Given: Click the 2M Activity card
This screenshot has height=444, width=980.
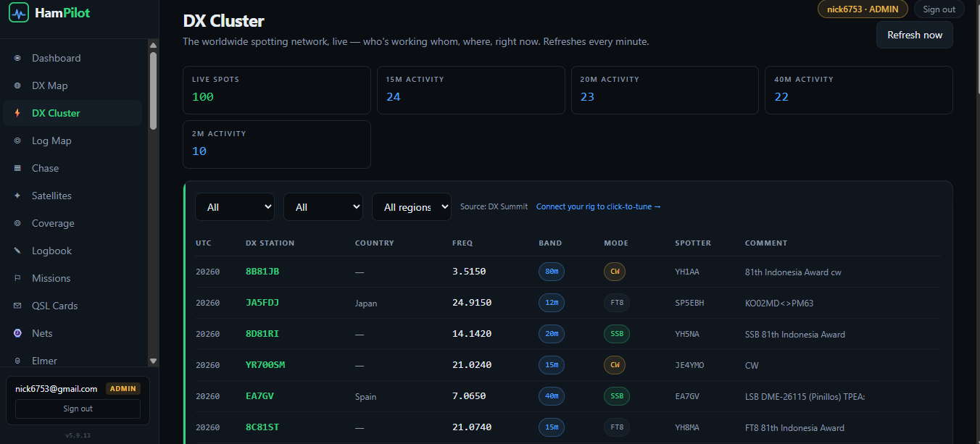Looking at the screenshot, I should tap(277, 145).
